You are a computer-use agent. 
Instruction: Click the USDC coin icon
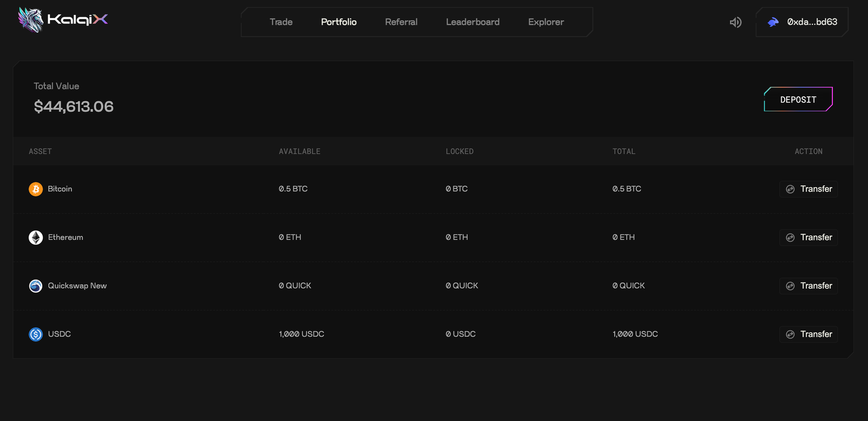(x=36, y=334)
